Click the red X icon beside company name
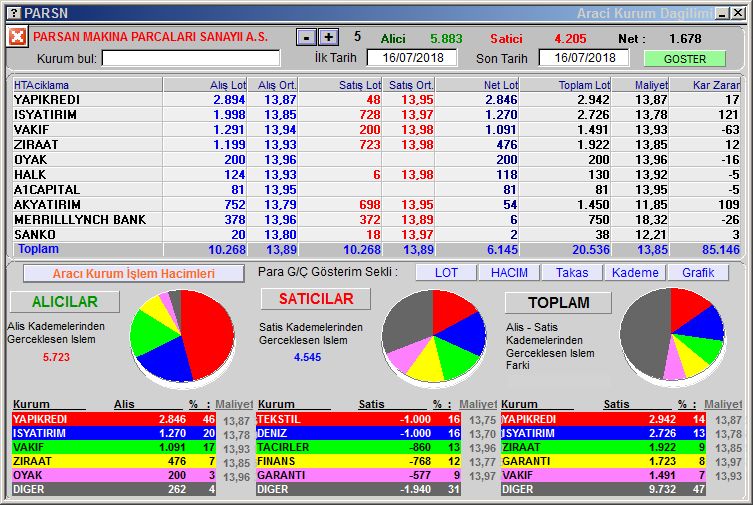The height and width of the screenshot is (505, 753). [x=17, y=36]
